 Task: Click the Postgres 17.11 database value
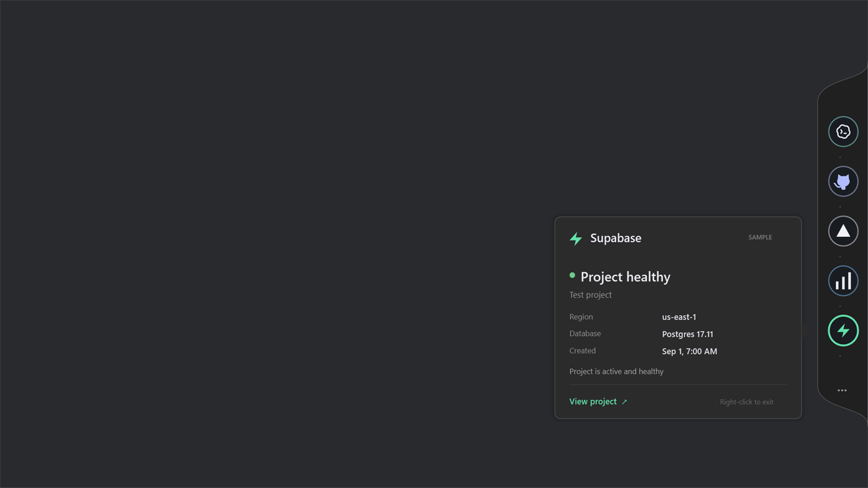point(687,334)
